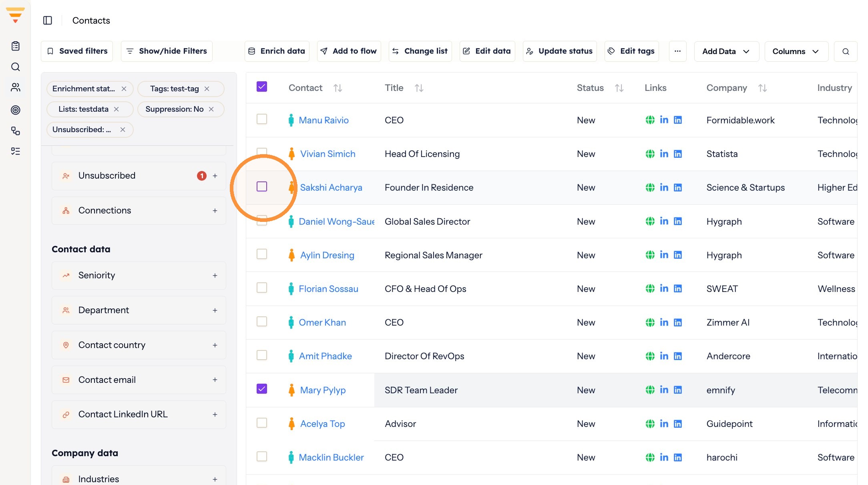Open LinkedIn 'in' link for Vivian Simich

tap(664, 153)
